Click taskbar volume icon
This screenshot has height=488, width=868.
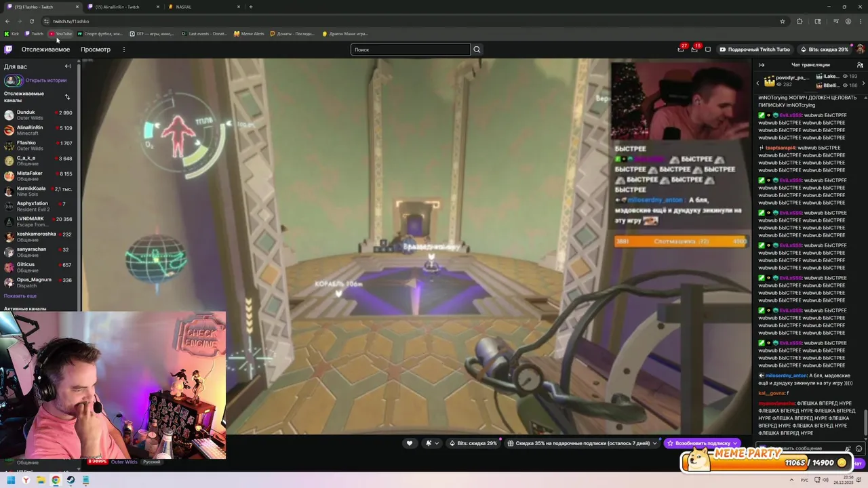[824, 480]
